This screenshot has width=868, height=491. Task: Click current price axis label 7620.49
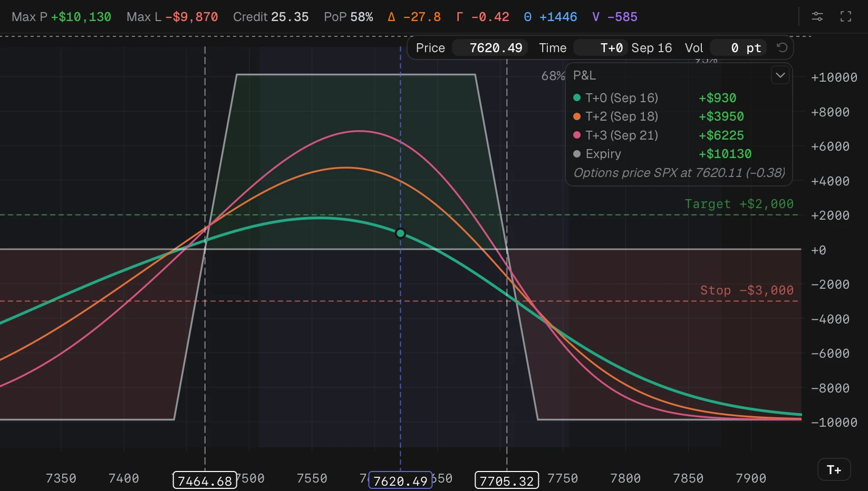coord(400,481)
